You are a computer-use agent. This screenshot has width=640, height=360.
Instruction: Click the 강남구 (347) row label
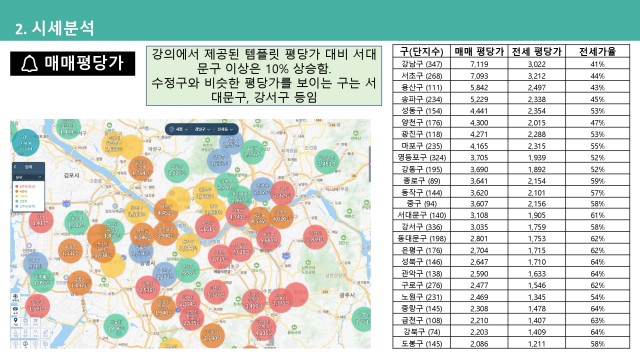tap(422, 64)
